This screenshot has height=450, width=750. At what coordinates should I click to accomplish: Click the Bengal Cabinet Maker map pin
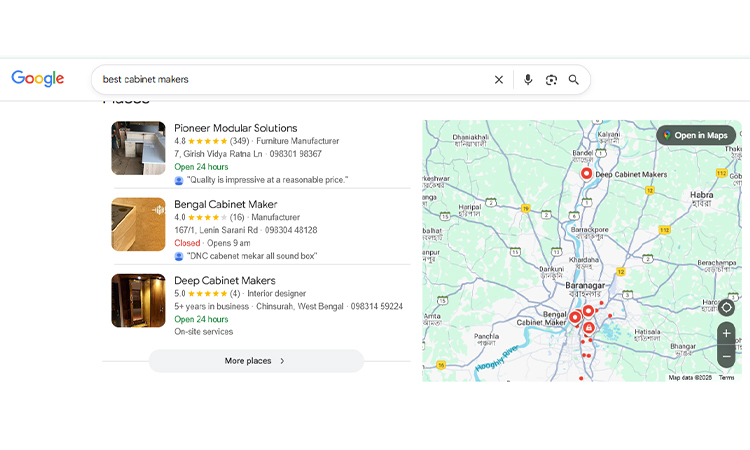(575, 317)
